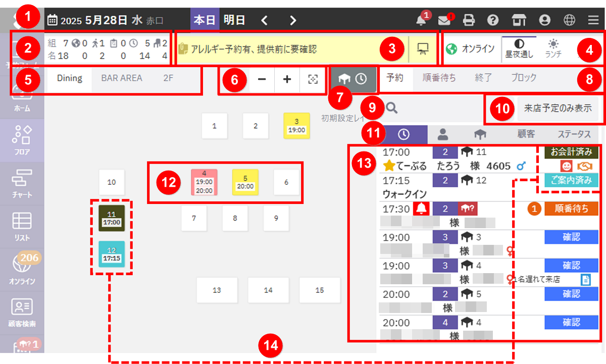
Task: Switch to BAR AREA floor tab
Action: tap(122, 78)
